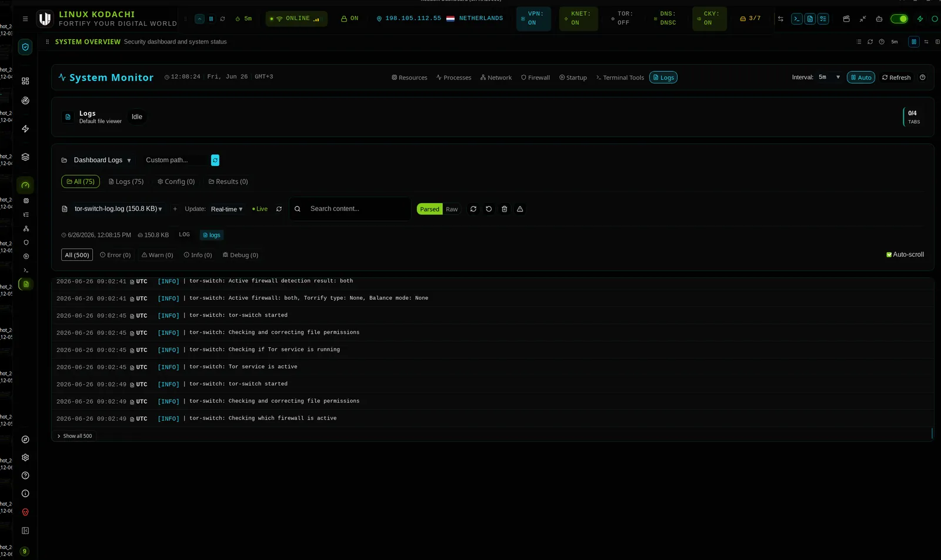This screenshot has height=560, width=941.
Task: Open the Terminal Tools tab
Action: (x=620, y=78)
